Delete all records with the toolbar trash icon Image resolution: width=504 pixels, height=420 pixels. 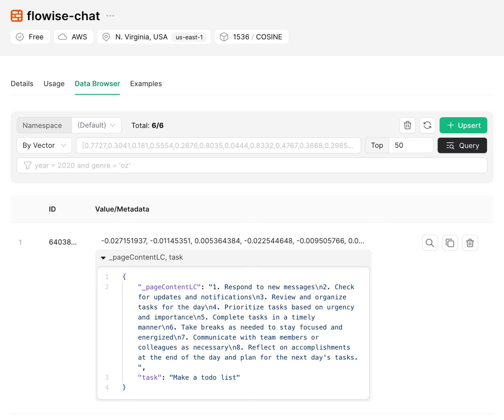(407, 125)
